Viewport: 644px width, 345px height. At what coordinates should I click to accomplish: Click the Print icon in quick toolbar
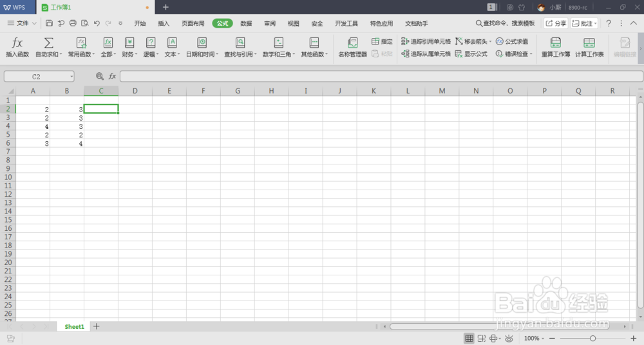tap(73, 23)
